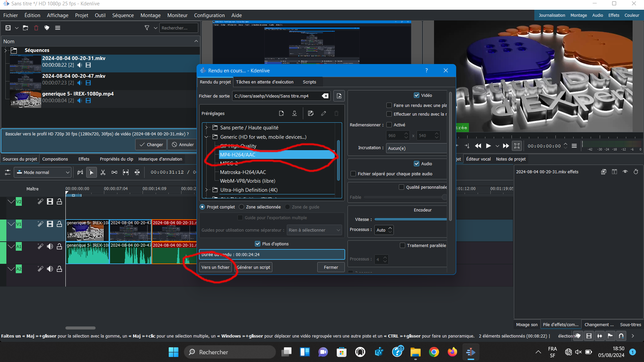
Task: Open the Séquence menu
Action: 123,15
